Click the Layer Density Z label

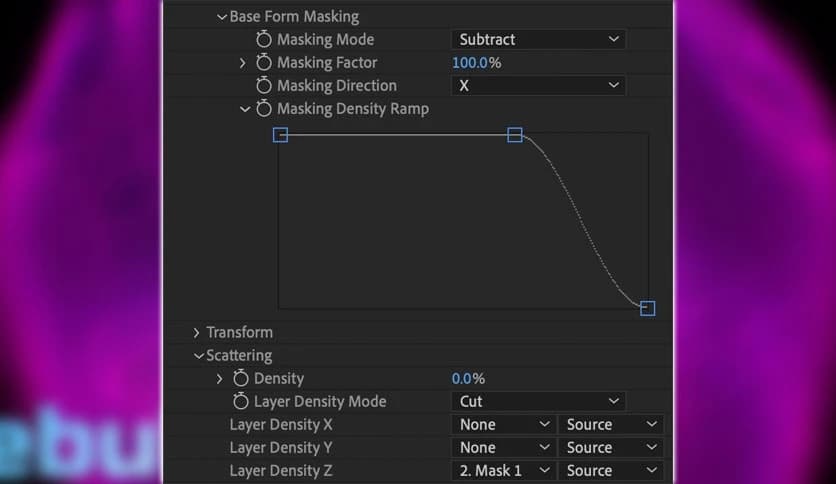(x=281, y=471)
